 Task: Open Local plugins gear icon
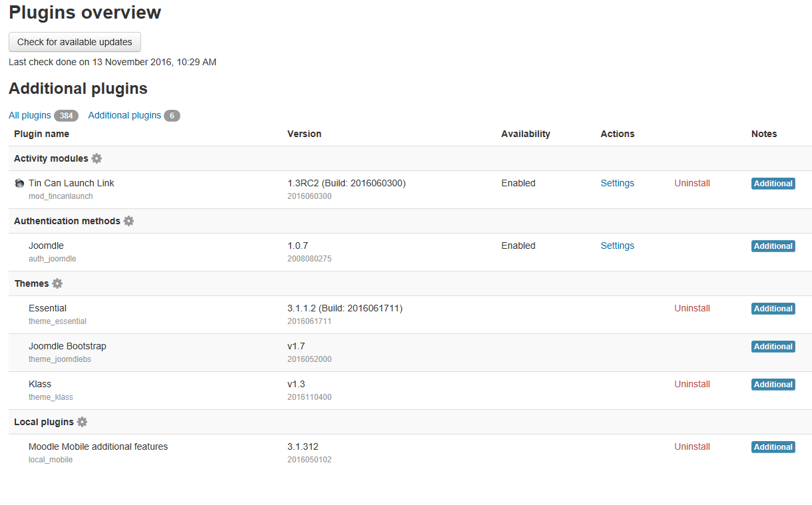click(x=82, y=422)
